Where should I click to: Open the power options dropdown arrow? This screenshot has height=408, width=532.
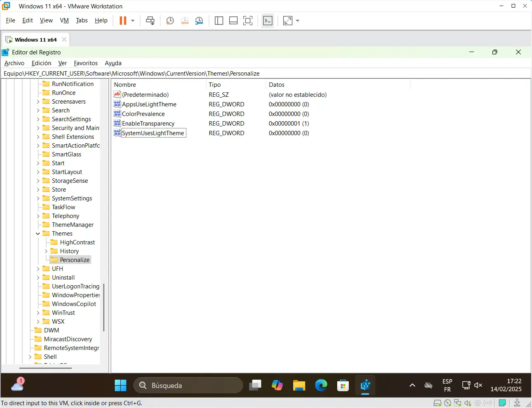coord(133,21)
